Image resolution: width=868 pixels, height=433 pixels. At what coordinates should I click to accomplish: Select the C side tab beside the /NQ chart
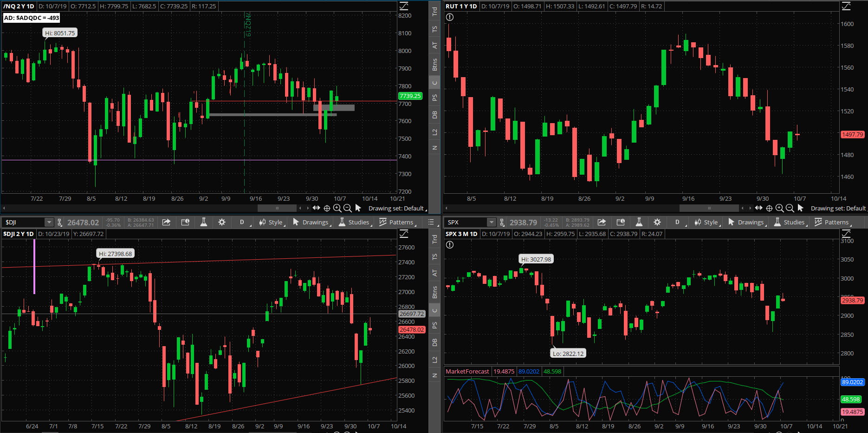point(434,83)
